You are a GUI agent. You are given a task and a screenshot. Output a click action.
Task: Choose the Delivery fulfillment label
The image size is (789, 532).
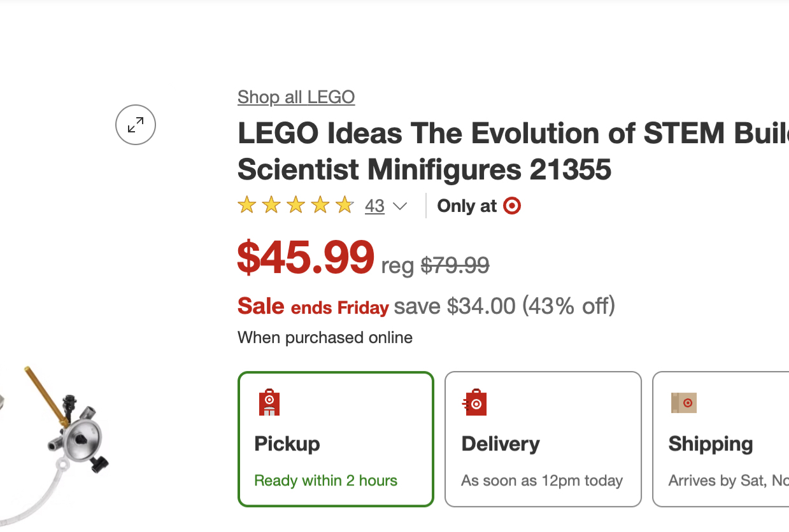[x=501, y=444]
